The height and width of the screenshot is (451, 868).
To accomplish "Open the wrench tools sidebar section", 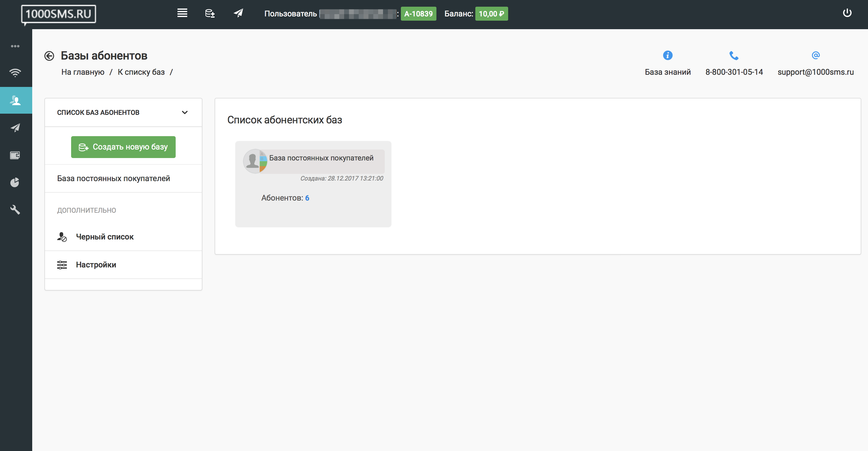I will pos(15,210).
